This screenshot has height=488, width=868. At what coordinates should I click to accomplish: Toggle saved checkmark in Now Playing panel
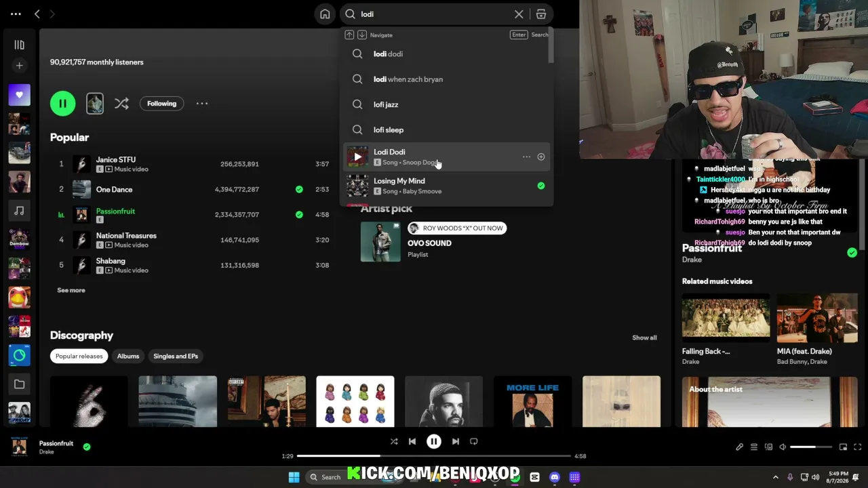pyautogui.click(x=852, y=253)
